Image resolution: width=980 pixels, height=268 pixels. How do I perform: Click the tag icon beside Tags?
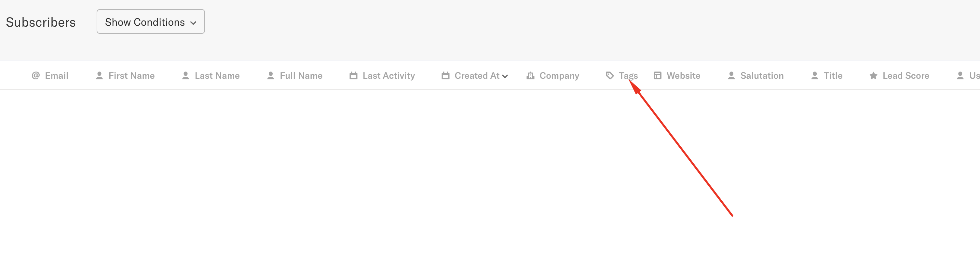(x=609, y=76)
